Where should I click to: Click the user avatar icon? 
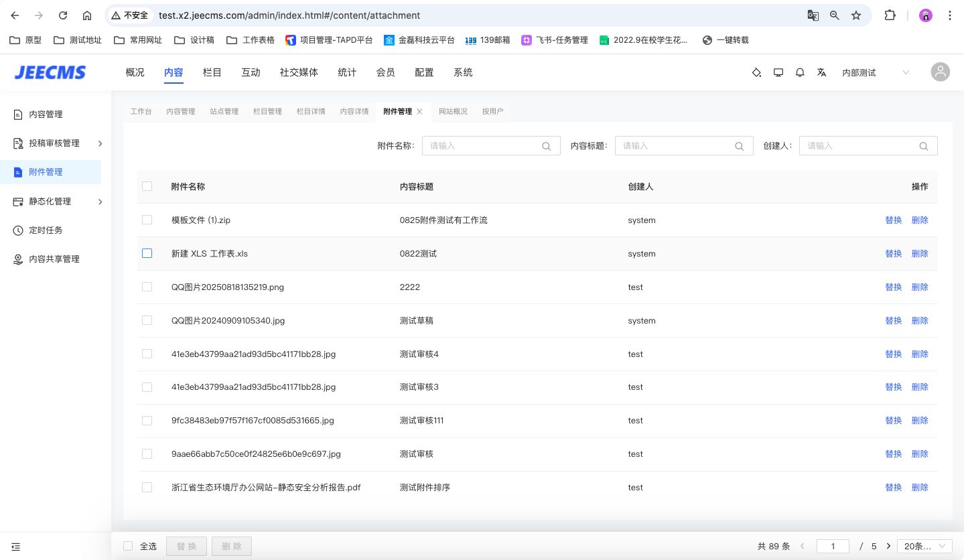tap(940, 72)
